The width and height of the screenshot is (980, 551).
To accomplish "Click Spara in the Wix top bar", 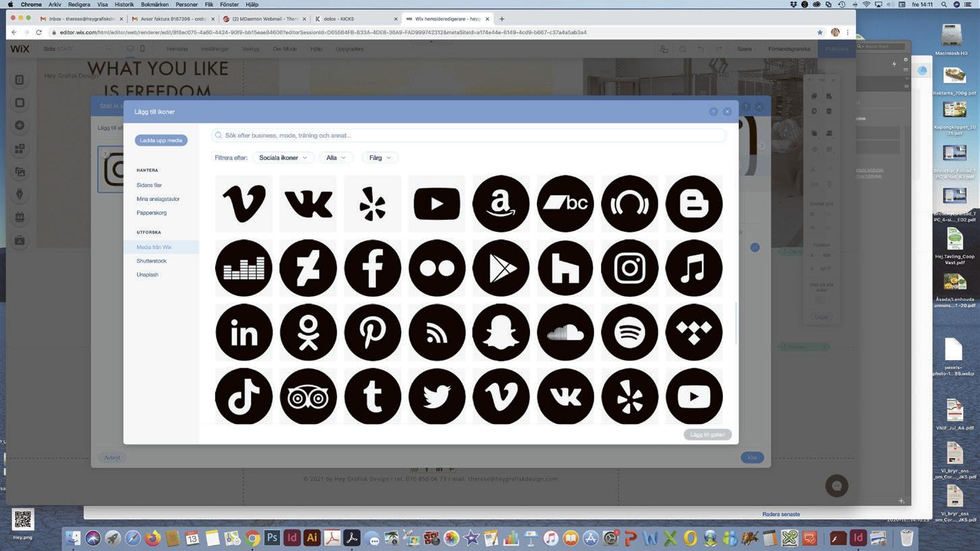I will click(744, 49).
